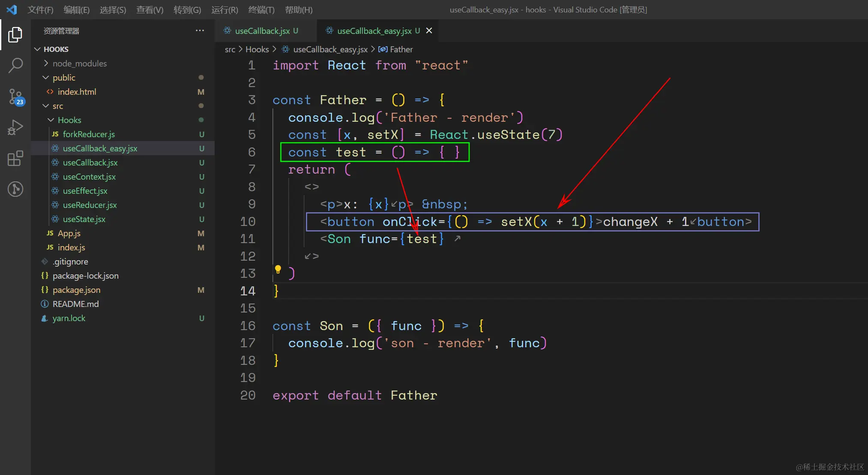
Task: Open the Extensions view icon
Action: click(x=15, y=159)
